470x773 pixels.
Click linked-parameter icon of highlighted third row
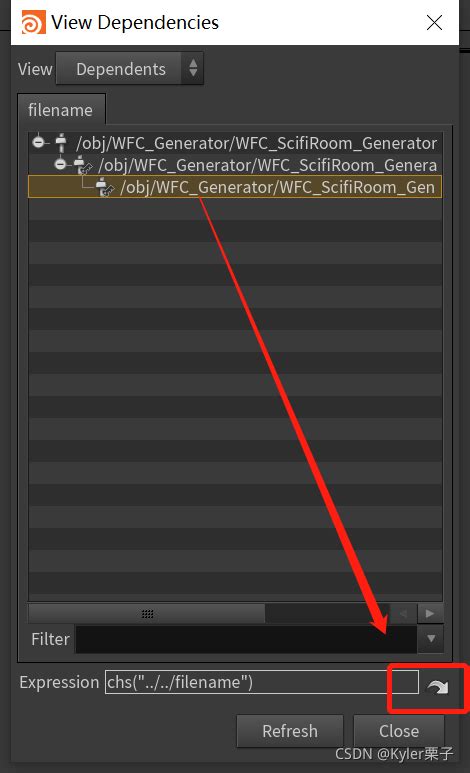105,187
